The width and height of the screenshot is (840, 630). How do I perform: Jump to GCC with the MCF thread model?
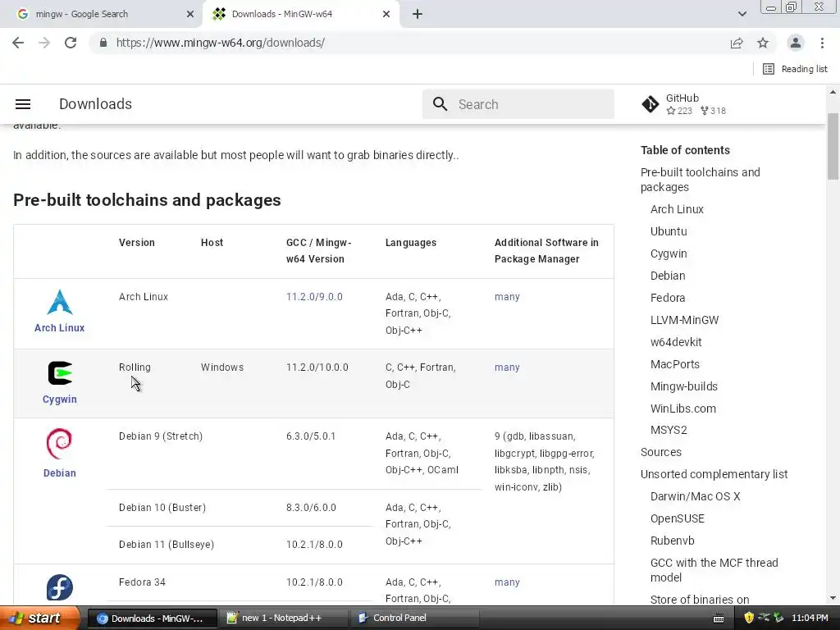click(714, 570)
